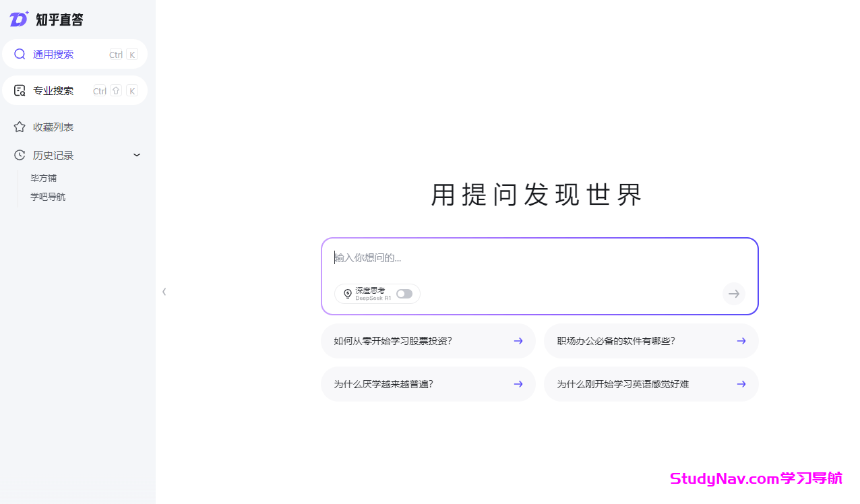Click the arrow on 为什么厌学越来越普遍 card
Image resolution: width=860 pixels, height=504 pixels.
coord(518,384)
